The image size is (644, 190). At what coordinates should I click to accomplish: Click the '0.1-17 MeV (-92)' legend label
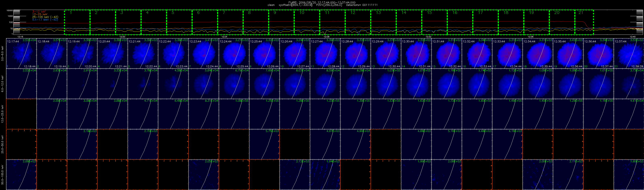tap(45, 19)
